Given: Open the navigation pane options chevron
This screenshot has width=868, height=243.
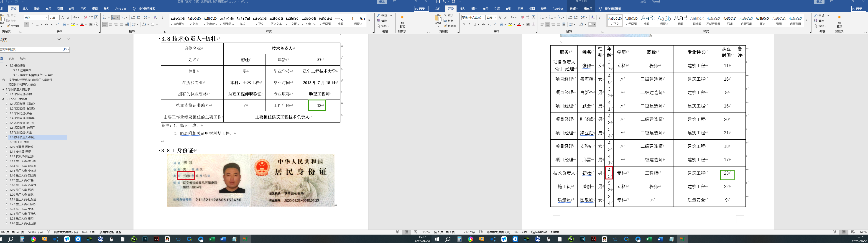Looking at the screenshot, I should point(59,39).
